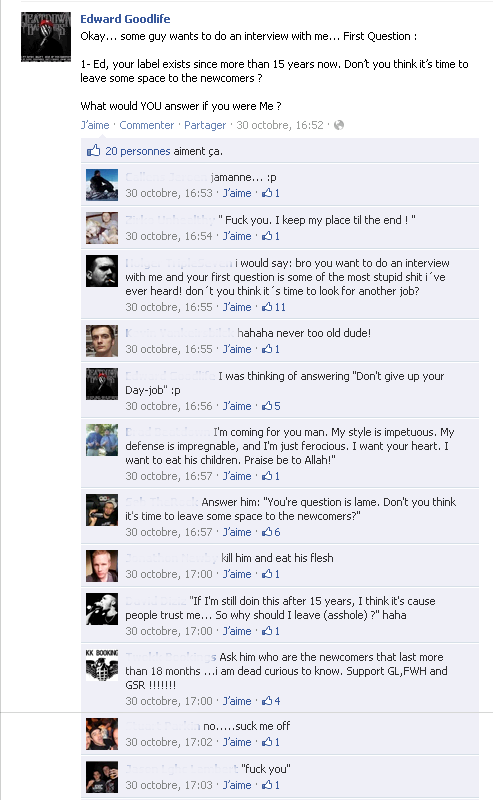Click Commenter under the post
The image size is (493, 800).
click(x=146, y=125)
